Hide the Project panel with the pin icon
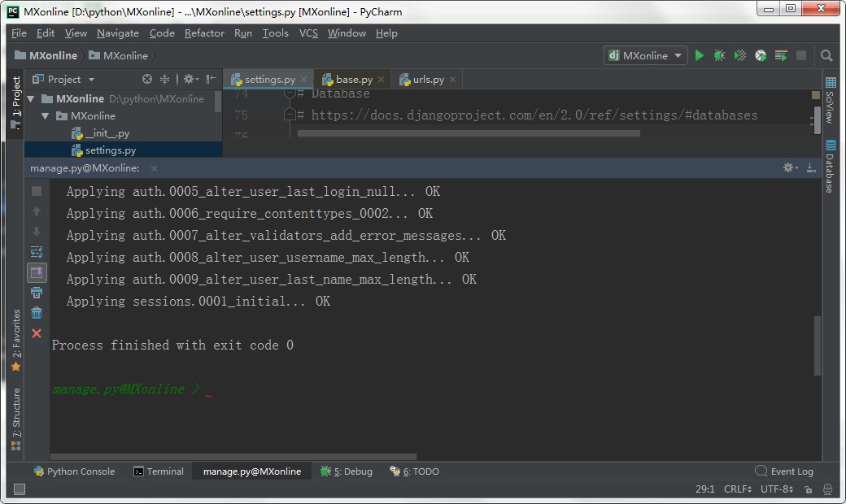 (211, 79)
